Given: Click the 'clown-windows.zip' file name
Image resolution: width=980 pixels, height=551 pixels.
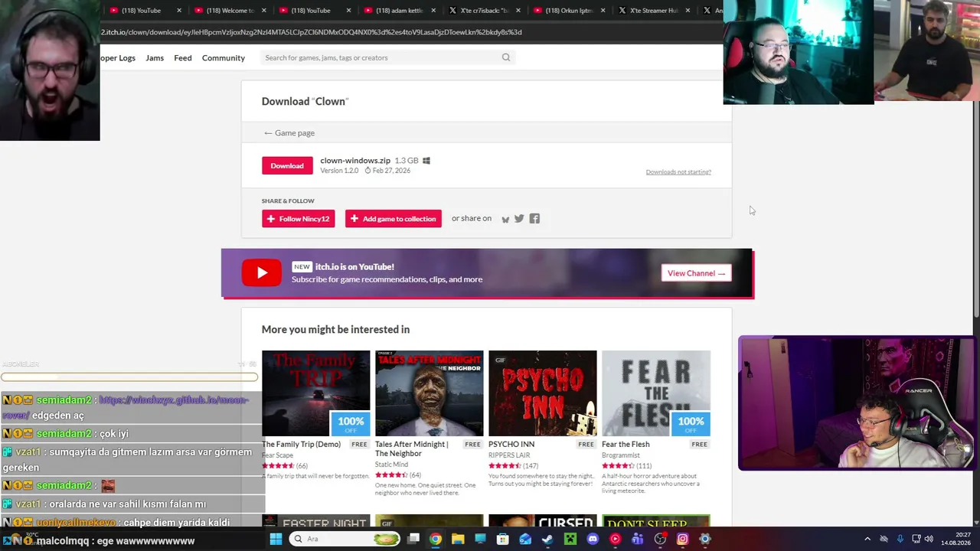Looking at the screenshot, I should point(355,161).
